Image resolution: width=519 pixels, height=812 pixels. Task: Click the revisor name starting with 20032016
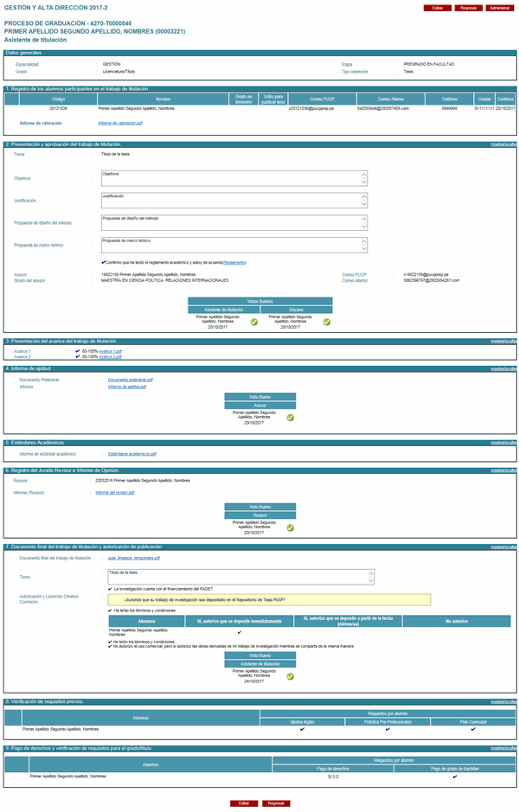pos(143,481)
